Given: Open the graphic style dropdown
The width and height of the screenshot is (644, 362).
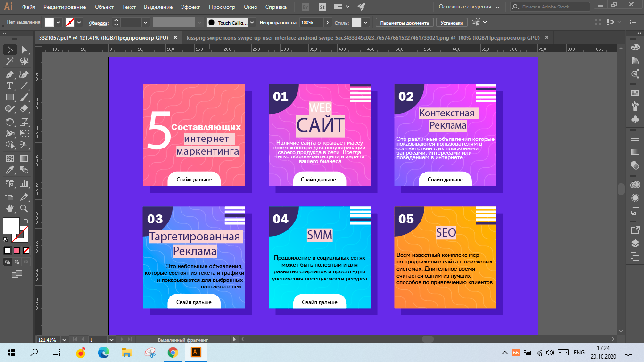Looking at the screenshot, I should pyautogui.click(x=366, y=22).
